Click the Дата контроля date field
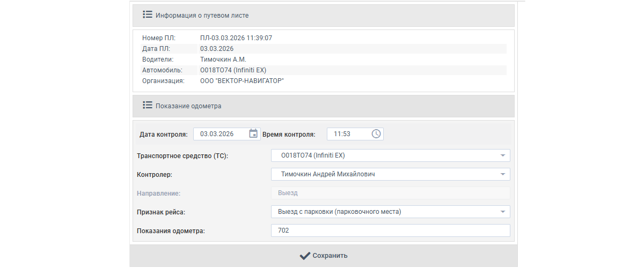The image size is (644, 268). pos(220,133)
